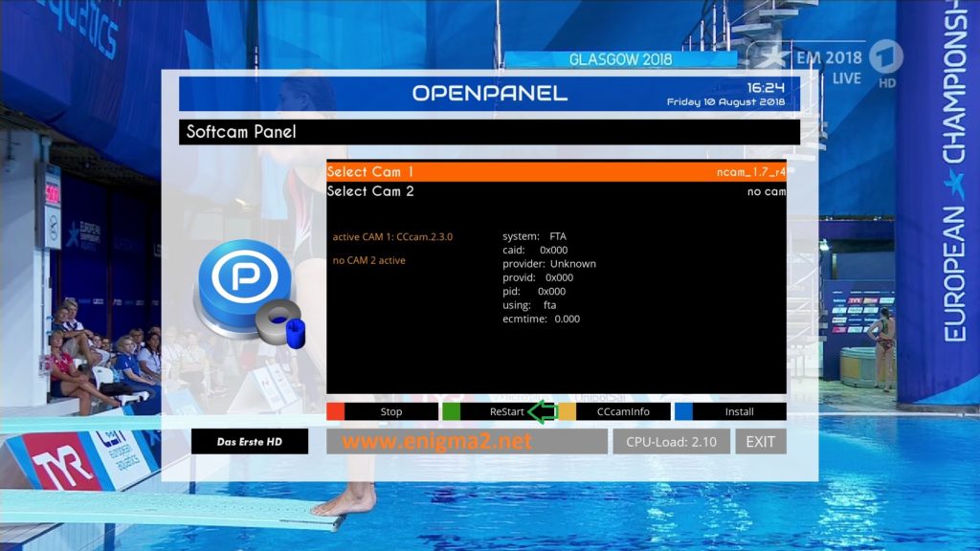Click the EXIT button
Viewport: 980px width, 551px height.
point(761,442)
